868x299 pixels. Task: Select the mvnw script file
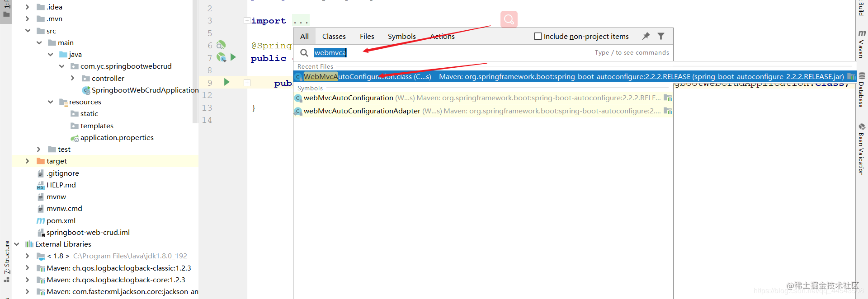point(56,197)
